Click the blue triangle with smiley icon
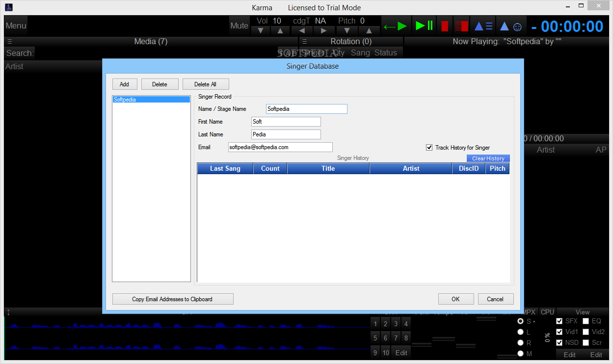613x364 pixels. 511,26
